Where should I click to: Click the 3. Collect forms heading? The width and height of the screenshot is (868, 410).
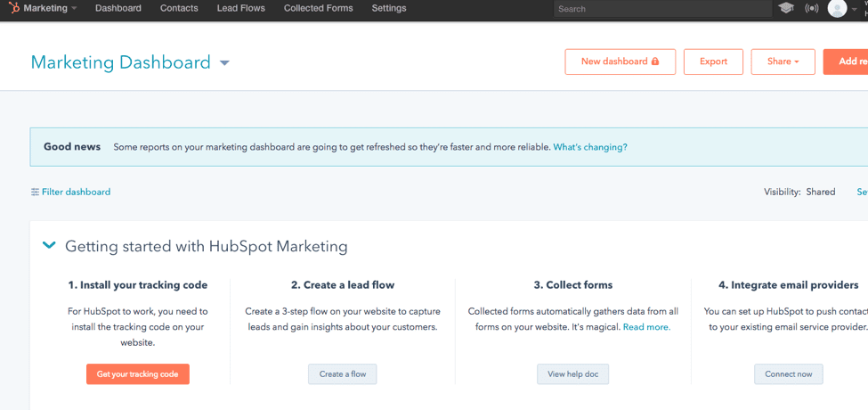click(x=573, y=285)
